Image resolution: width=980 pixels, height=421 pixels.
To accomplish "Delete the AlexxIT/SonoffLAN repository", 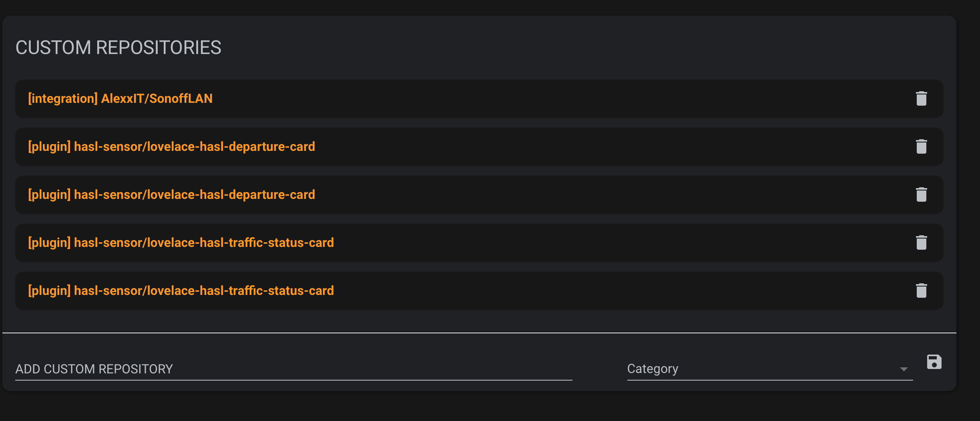I will coord(922,98).
